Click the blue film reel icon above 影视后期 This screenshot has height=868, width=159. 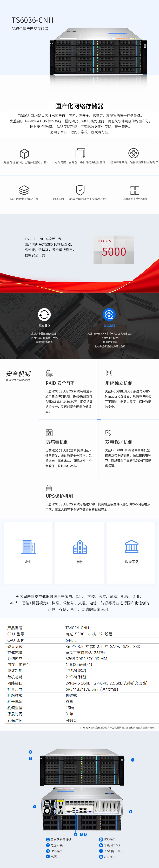pos(109,314)
